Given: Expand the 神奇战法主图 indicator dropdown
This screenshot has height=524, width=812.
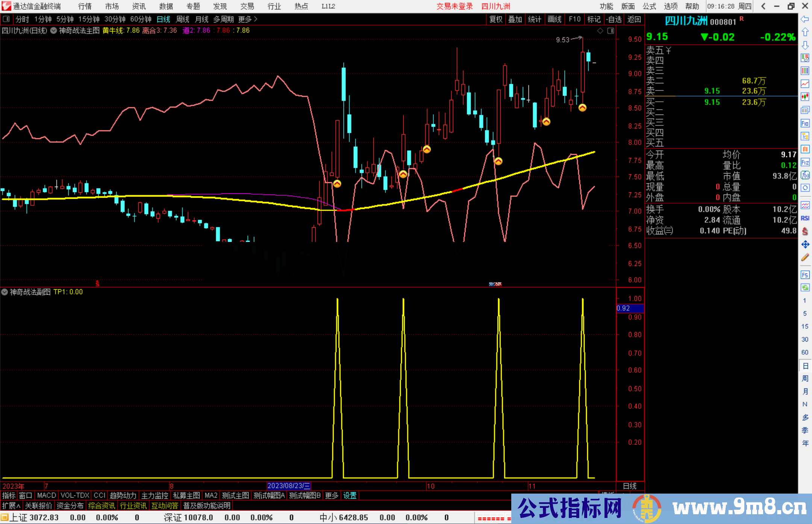Looking at the screenshot, I should (x=54, y=30).
